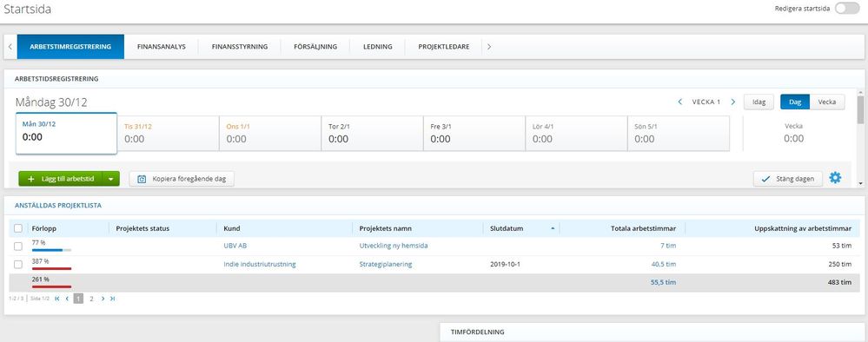This screenshot has height=342, width=868.
Task: Click the 387 % progress bar
Action: [x=52, y=268]
